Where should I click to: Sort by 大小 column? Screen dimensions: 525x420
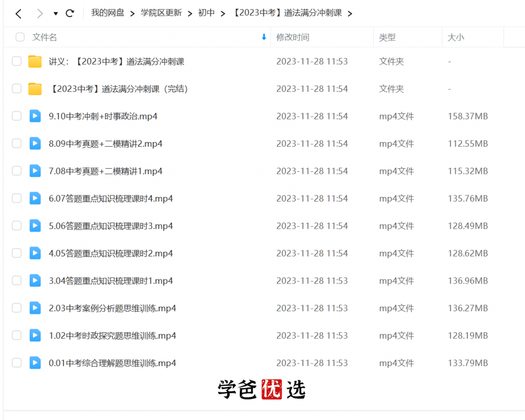coord(456,37)
